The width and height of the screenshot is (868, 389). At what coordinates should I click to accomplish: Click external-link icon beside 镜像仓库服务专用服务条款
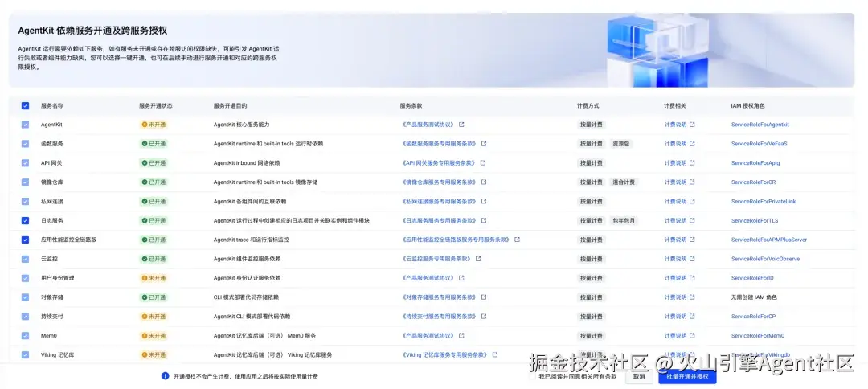click(485, 182)
